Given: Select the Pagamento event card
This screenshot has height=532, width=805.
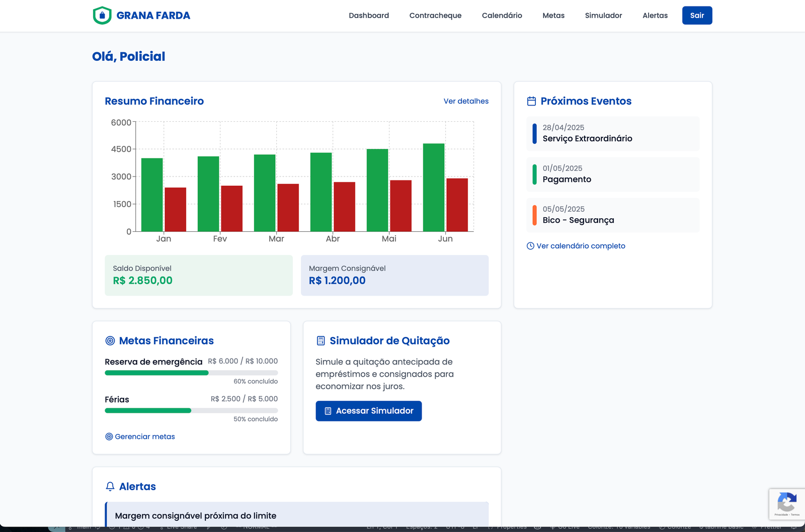Looking at the screenshot, I should (612, 174).
